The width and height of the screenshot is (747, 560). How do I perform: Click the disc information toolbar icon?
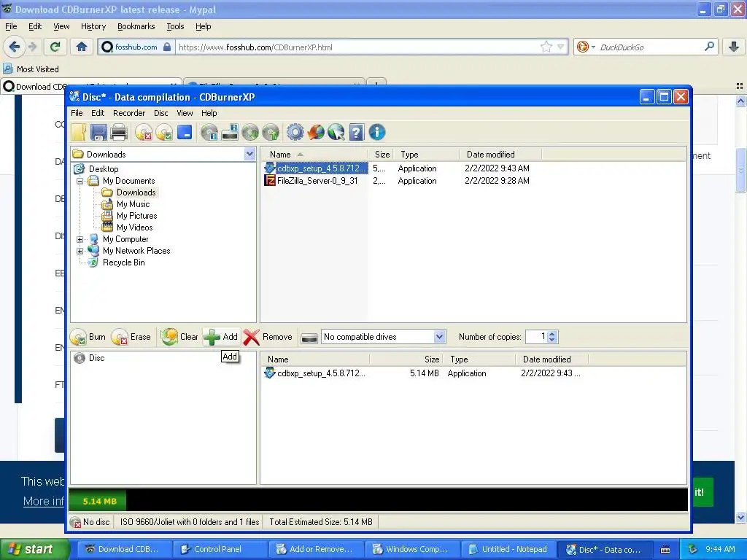click(x=209, y=133)
